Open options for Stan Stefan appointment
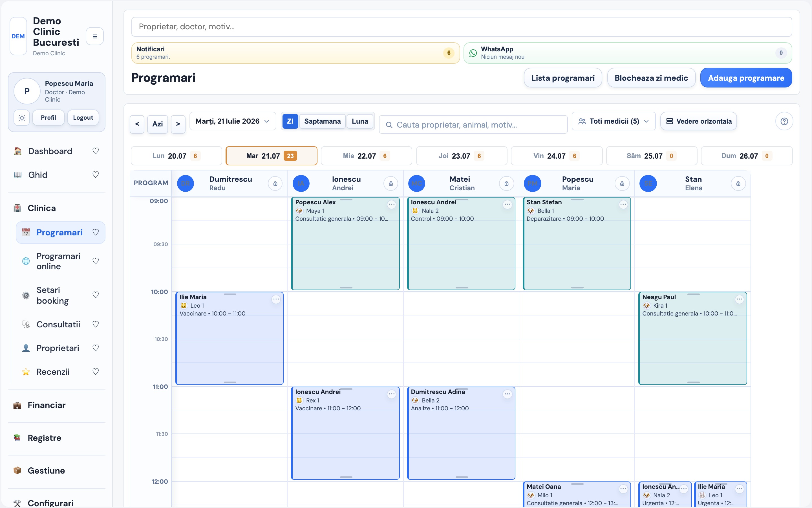 point(623,204)
